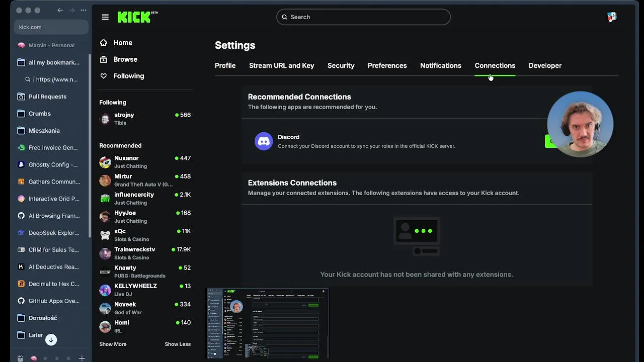Screen dimensions: 644x362
Task: Click Nuxanor's channel avatar
Action: [x=105, y=162]
